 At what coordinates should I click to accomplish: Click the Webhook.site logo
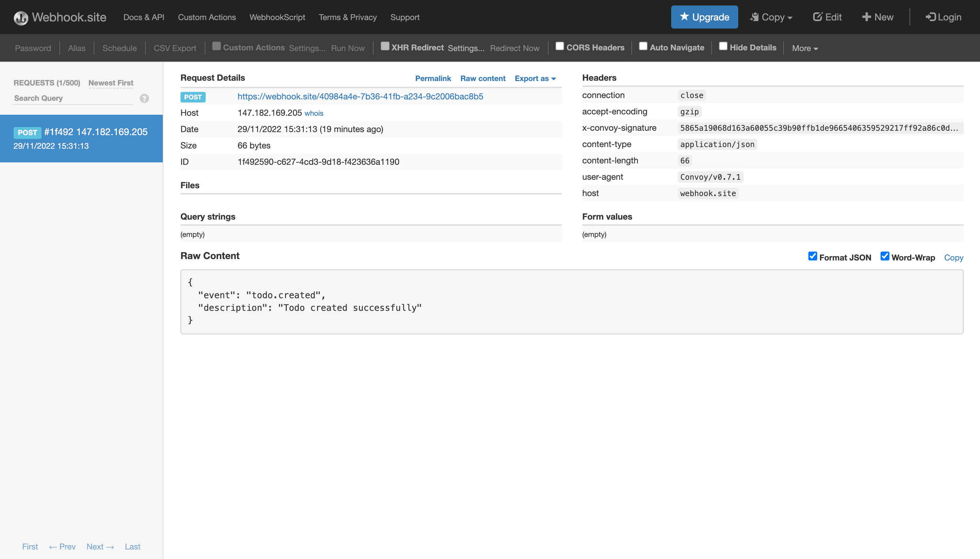[60, 17]
